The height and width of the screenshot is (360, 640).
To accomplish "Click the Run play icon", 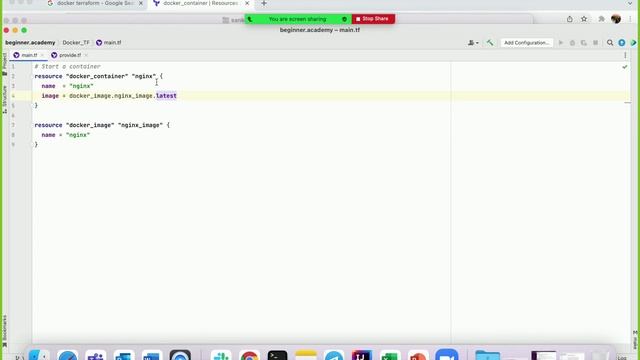I will (x=561, y=42).
